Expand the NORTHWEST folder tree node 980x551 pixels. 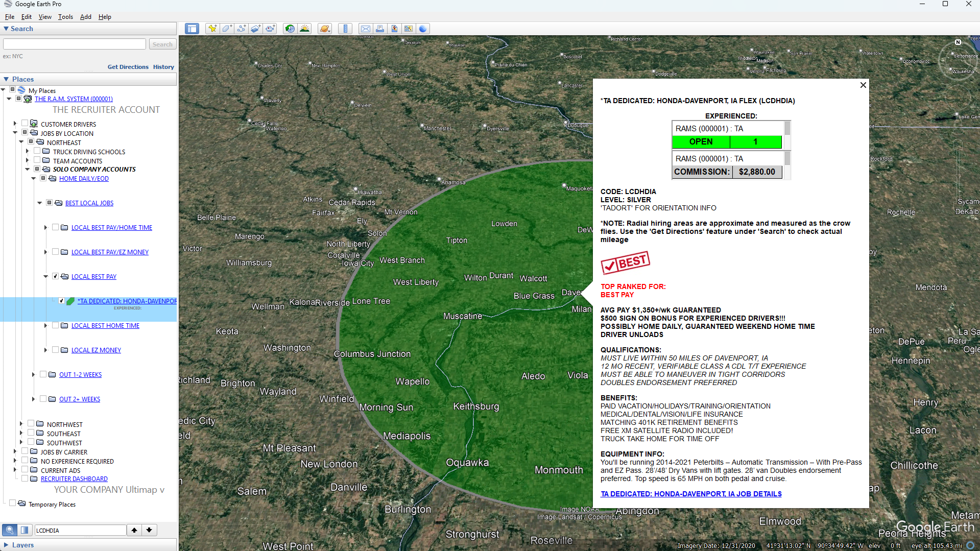click(x=21, y=424)
